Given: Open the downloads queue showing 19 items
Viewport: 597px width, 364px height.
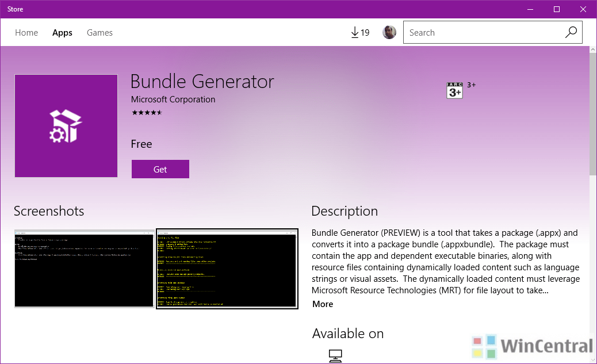Looking at the screenshot, I should pos(359,32).
